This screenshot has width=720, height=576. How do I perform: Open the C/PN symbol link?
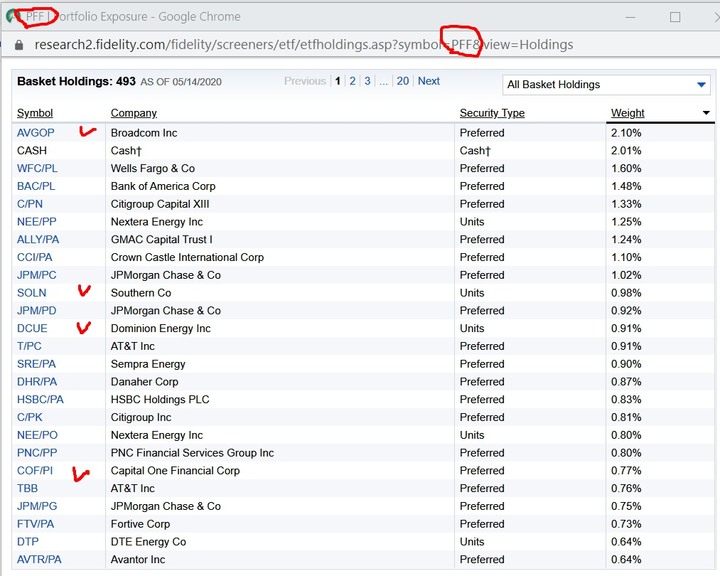click(30, 204)
